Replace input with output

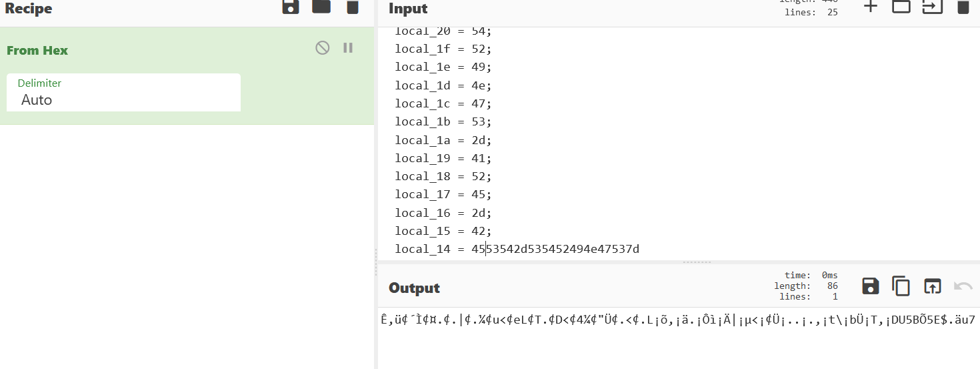(x=932, y=286)
